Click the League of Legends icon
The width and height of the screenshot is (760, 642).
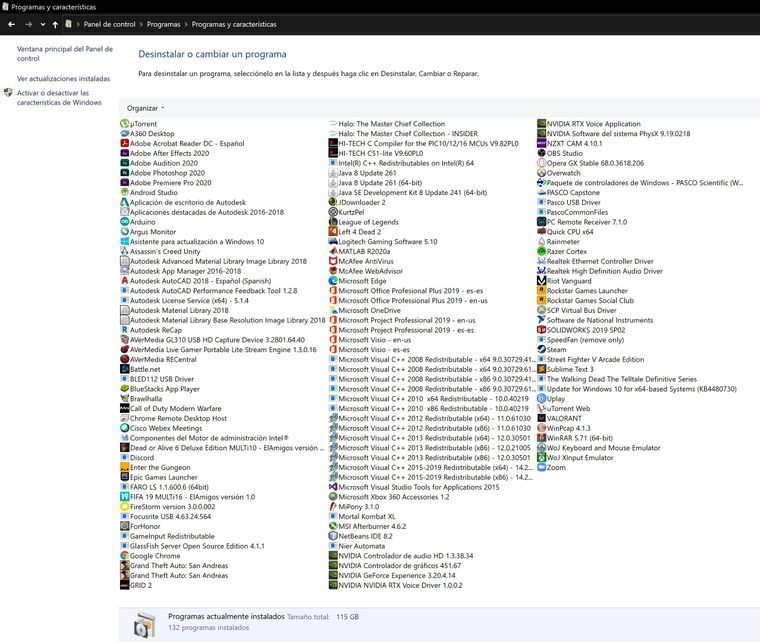333,222
